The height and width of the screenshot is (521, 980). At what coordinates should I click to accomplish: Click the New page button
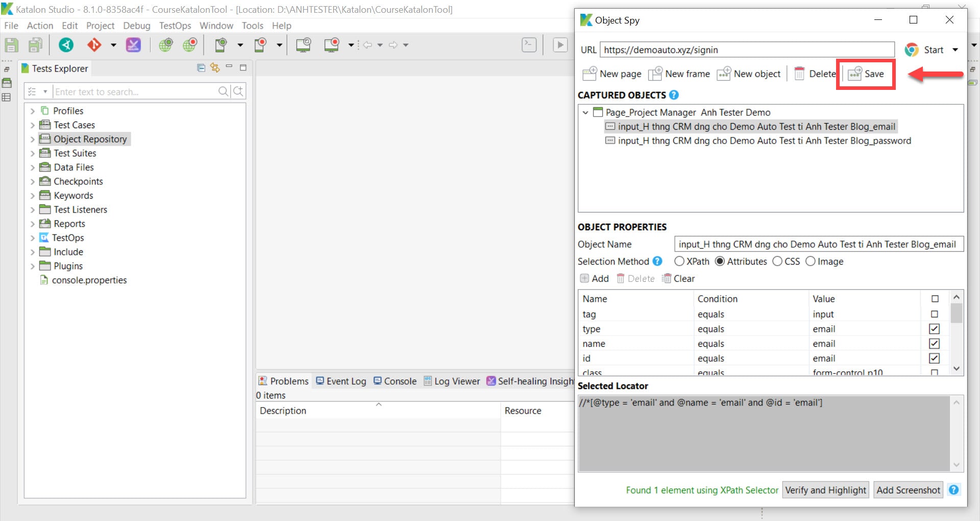click(612, 74)
